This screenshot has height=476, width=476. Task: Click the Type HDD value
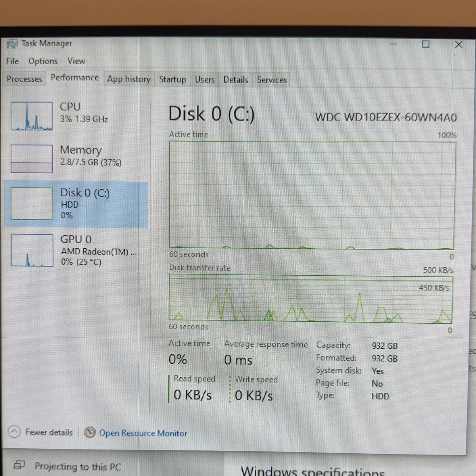tap(380, 396)
